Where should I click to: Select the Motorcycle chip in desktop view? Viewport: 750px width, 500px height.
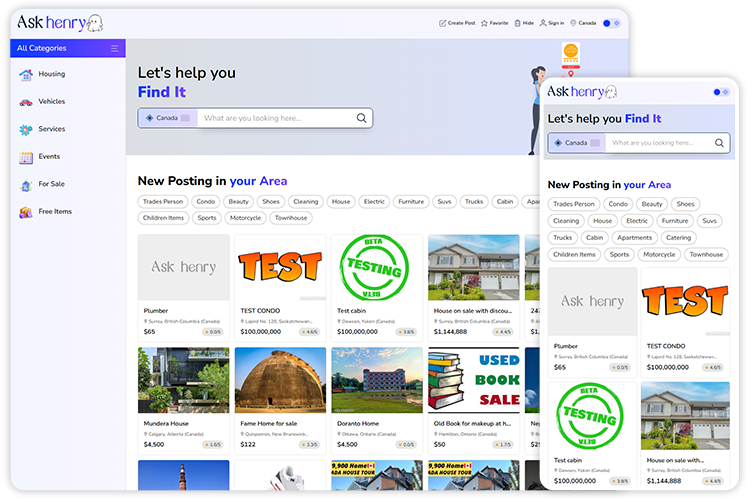[x=245, y=218]
